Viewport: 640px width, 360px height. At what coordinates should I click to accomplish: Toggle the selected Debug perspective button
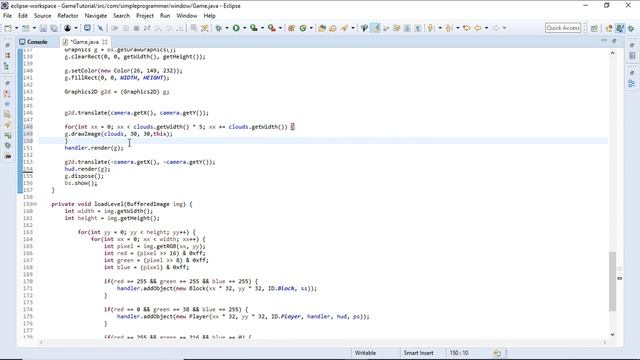(x=620, y=28)
